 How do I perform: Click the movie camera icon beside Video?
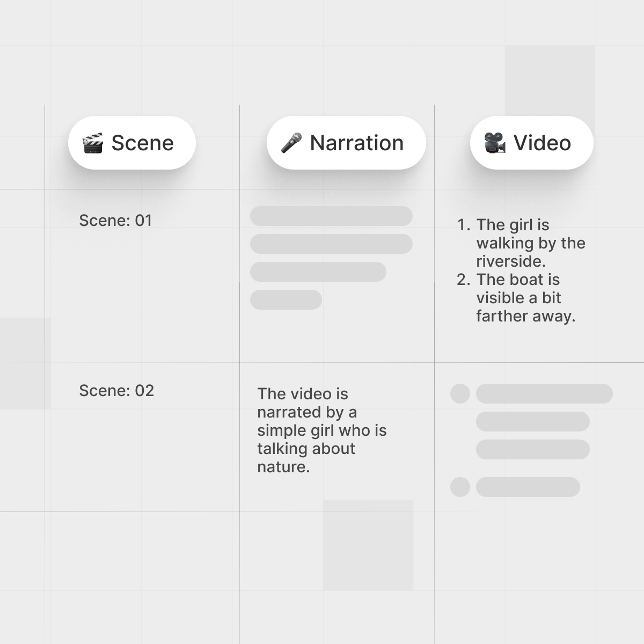495,143
